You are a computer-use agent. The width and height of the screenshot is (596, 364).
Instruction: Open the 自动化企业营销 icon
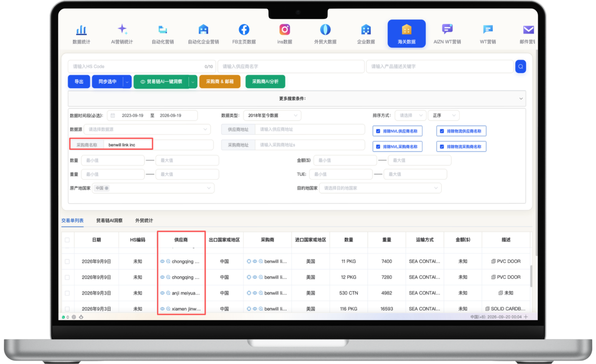(x=203, y=30)
